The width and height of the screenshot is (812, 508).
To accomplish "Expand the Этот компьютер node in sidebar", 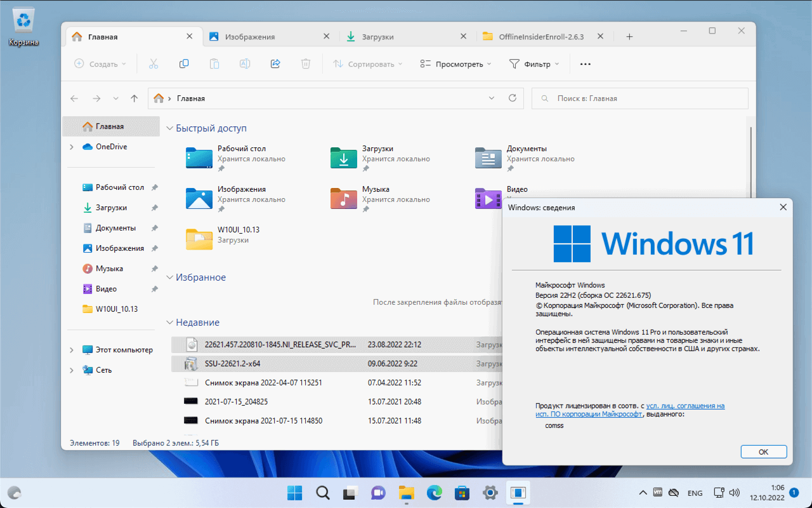I will pyautogui.click(x=72, y=350).
